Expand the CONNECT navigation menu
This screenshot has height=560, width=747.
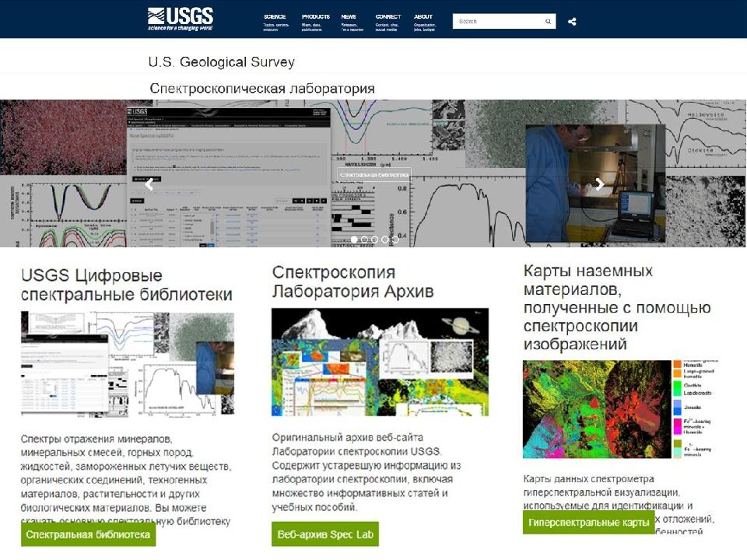[388, 16]
